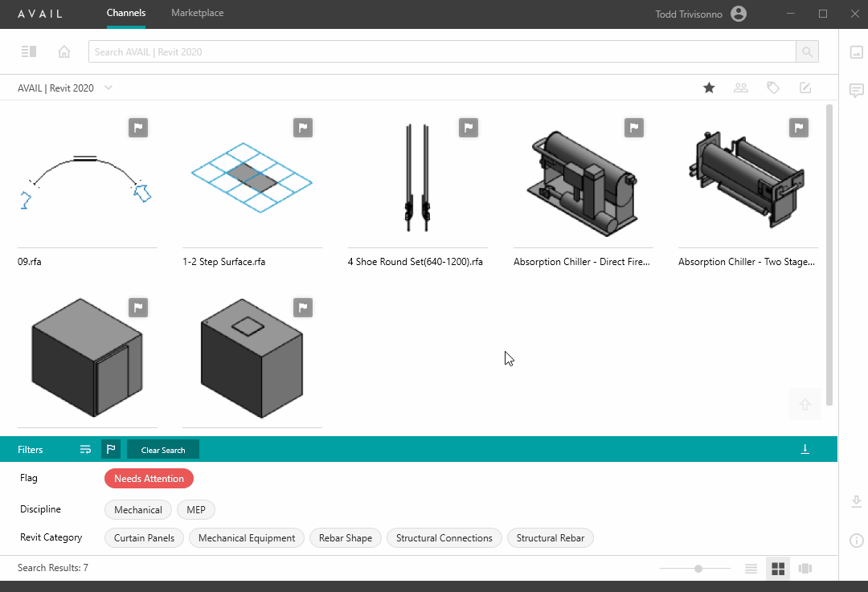Click the Todd Trivisonno user name

[689, 14]
